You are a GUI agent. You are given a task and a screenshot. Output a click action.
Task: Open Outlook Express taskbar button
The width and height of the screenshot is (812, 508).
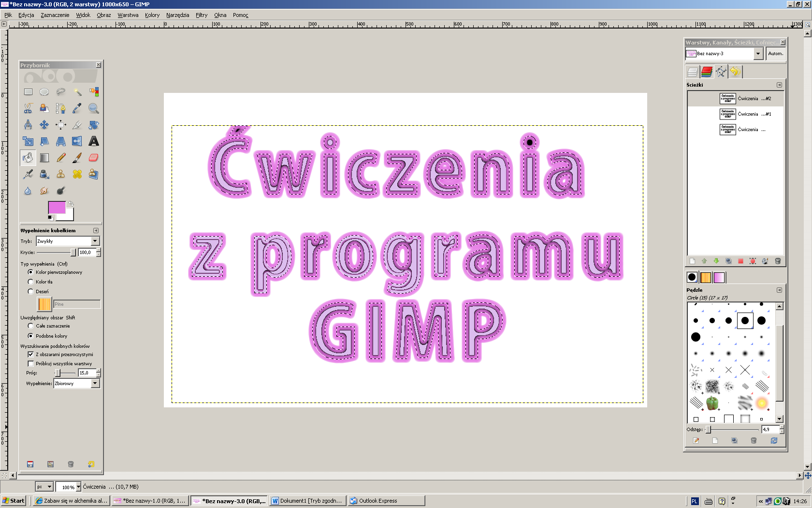pos(387,501)
